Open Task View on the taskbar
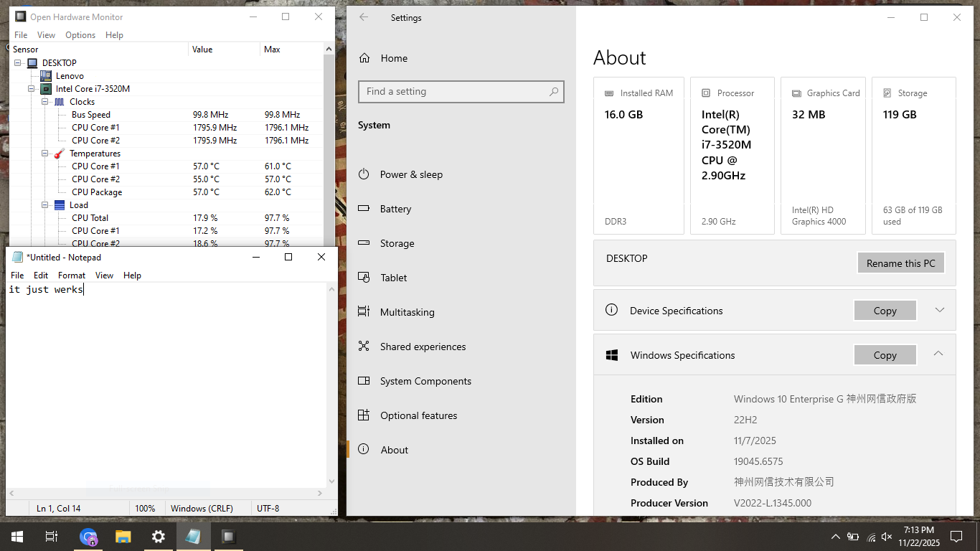Screen dimensions: 980x551 click(x=52, y=536)
